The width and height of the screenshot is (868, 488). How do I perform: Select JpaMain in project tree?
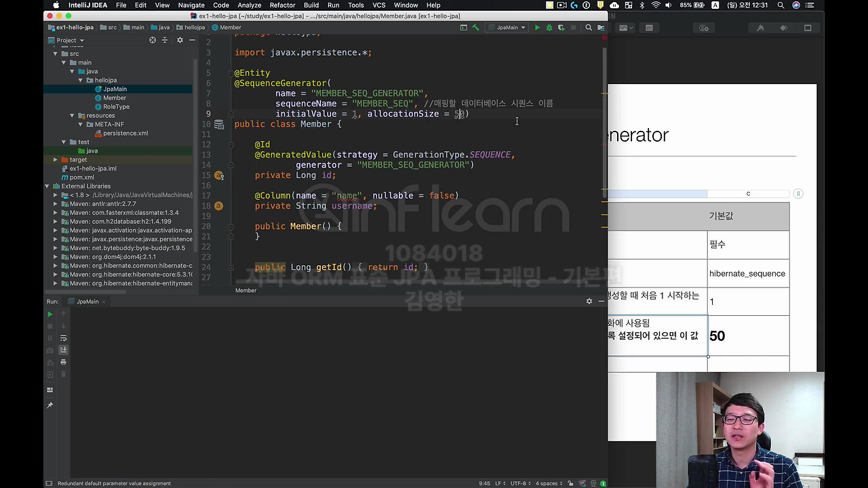[115, 89]
